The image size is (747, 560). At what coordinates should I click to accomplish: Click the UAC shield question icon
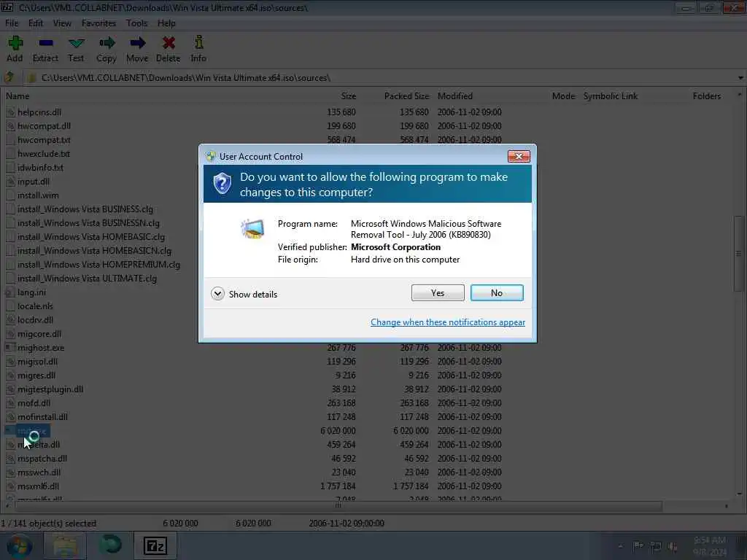(x=222, y=183)
